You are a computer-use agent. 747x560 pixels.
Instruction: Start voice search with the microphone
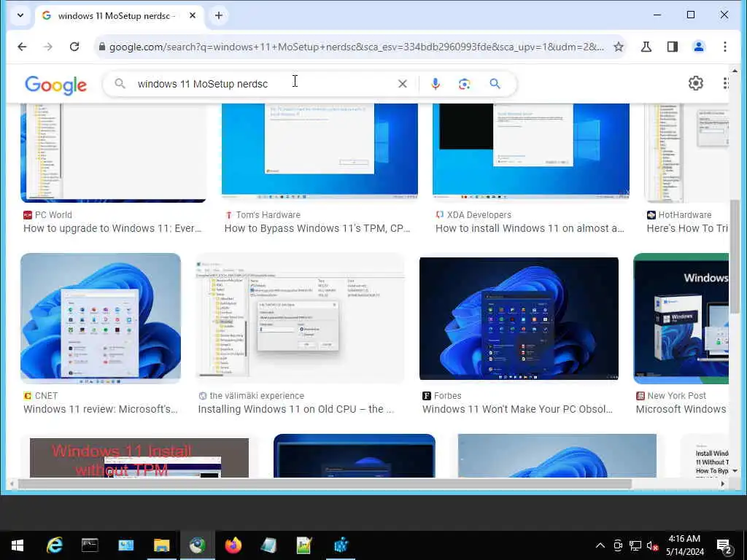[435, 84]
